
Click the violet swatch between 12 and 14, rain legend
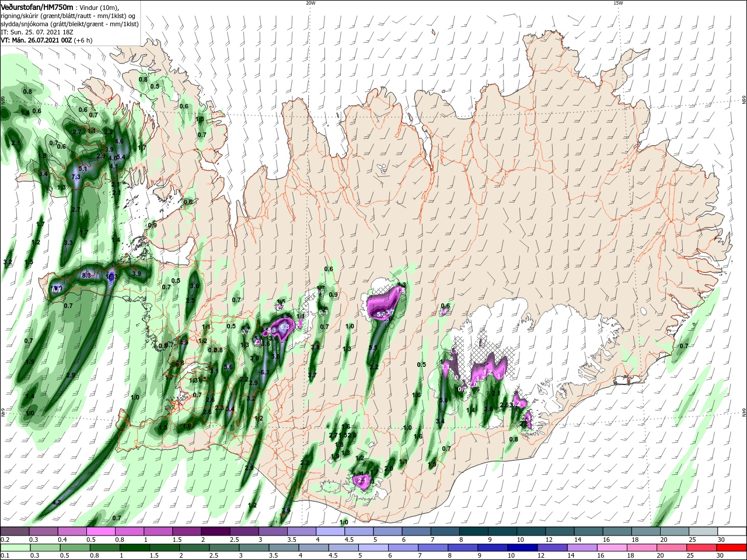click(x=552, y=547)
